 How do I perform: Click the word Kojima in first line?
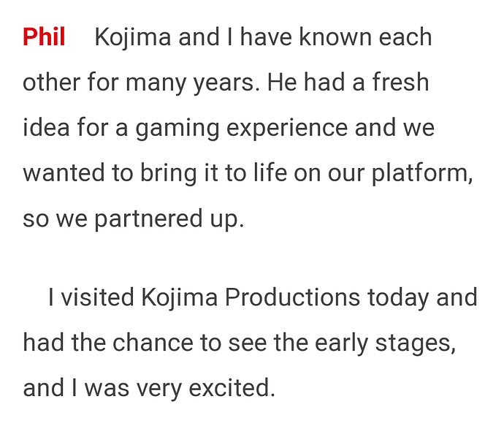coord(133,39)
